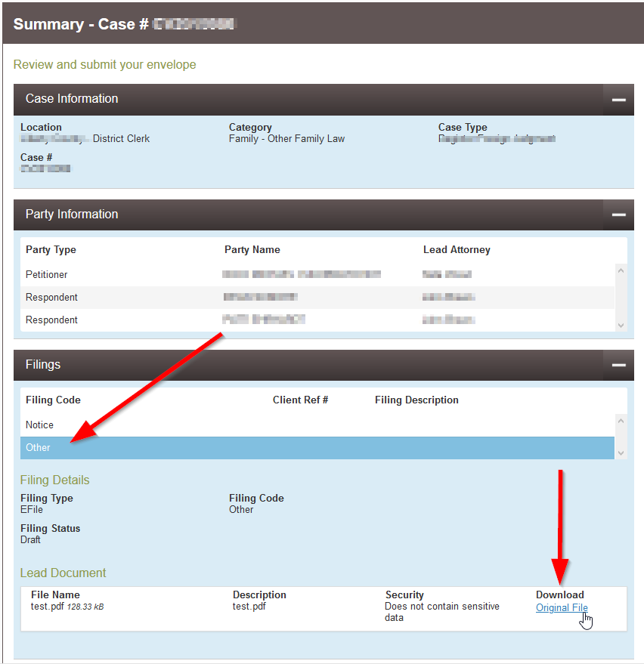Click the up scroll arrow in Party Information
This screenshot has width=644, height=664.
pos(621,269)
